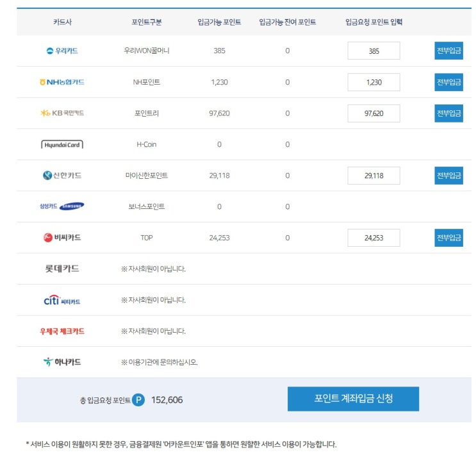Click the 우체국 체크카드 logo

[62, 331]
